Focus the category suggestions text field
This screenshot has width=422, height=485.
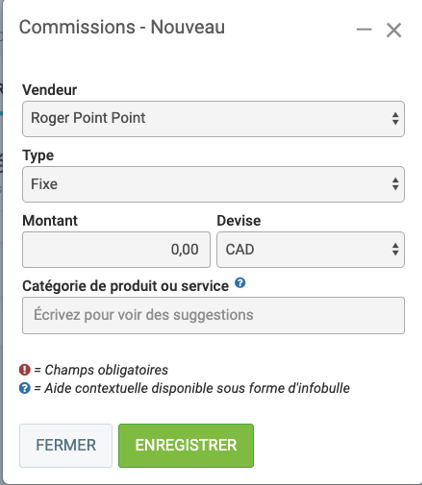[x=213, y=315]
